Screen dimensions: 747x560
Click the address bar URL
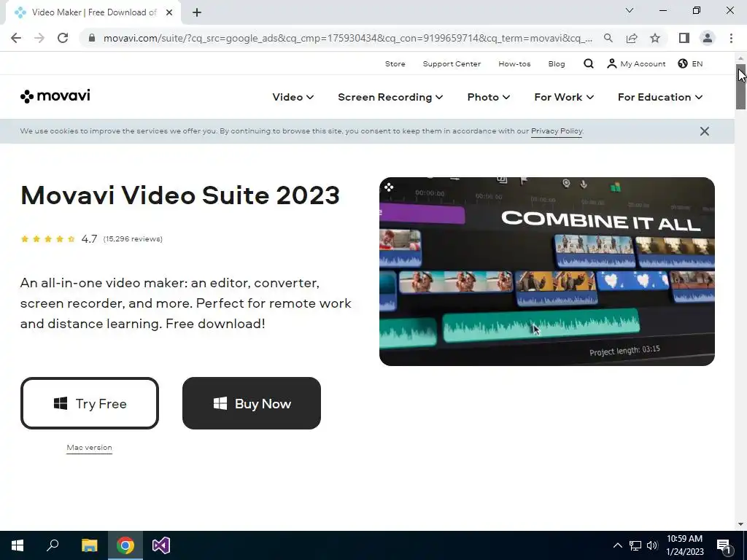(x=348, y=38)
